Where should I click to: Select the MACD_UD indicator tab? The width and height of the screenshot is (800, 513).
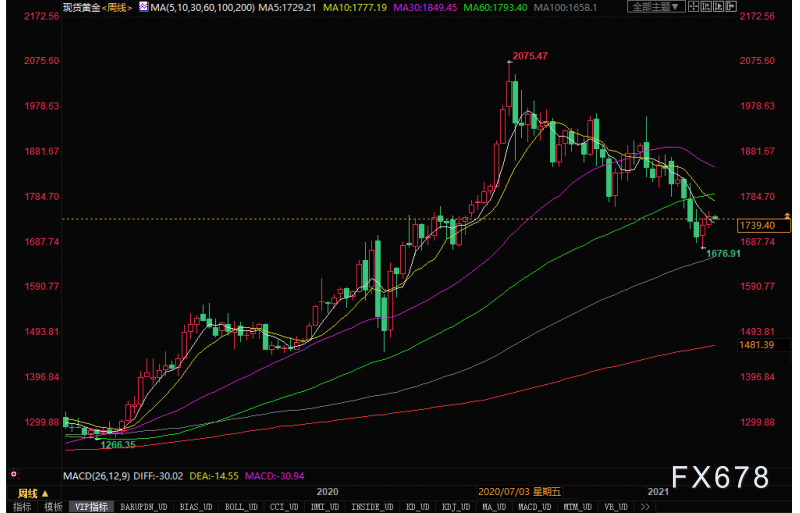(x=535, y=507)
